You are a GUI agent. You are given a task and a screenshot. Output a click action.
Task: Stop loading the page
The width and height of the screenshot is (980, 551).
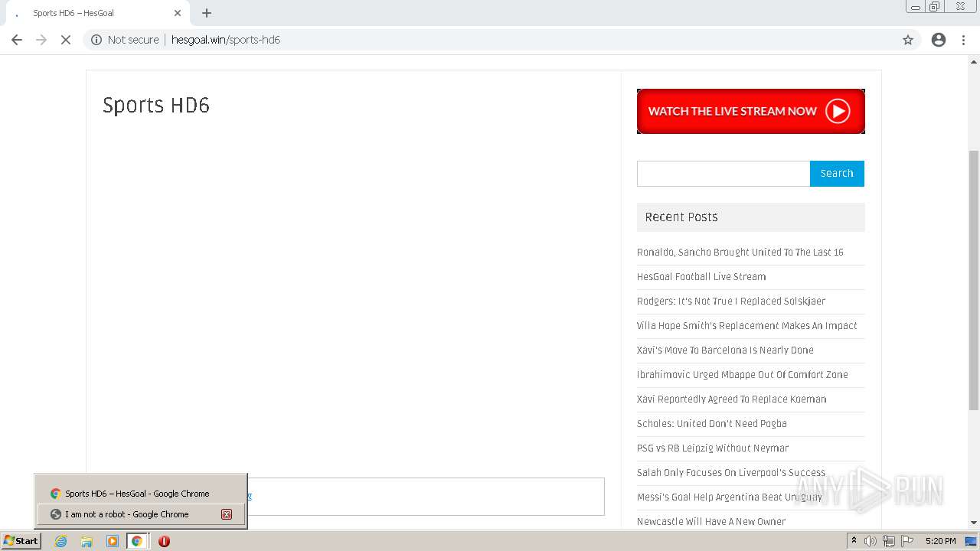[66, 40]
